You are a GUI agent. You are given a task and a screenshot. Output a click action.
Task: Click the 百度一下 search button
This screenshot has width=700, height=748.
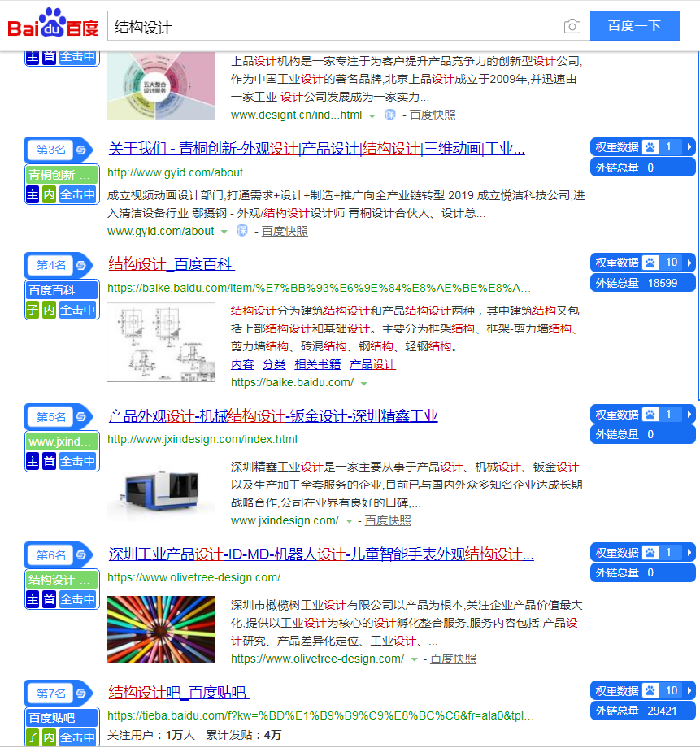(635, 26)
